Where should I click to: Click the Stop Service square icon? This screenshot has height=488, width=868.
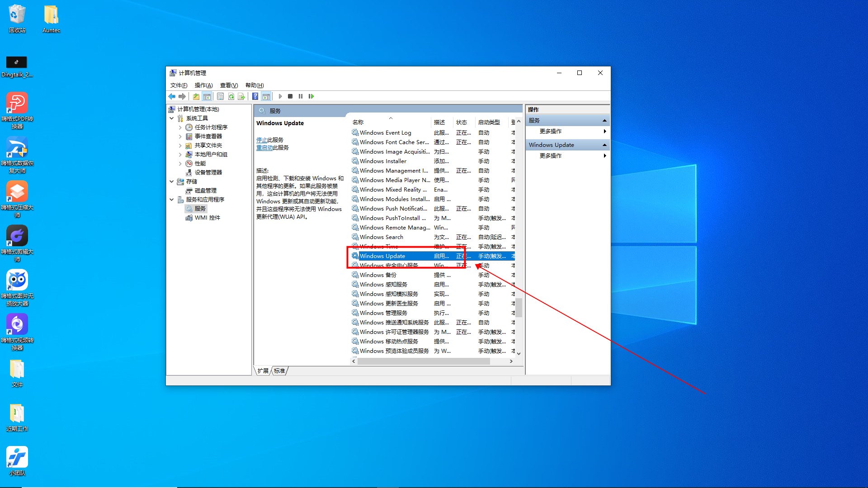290,96
